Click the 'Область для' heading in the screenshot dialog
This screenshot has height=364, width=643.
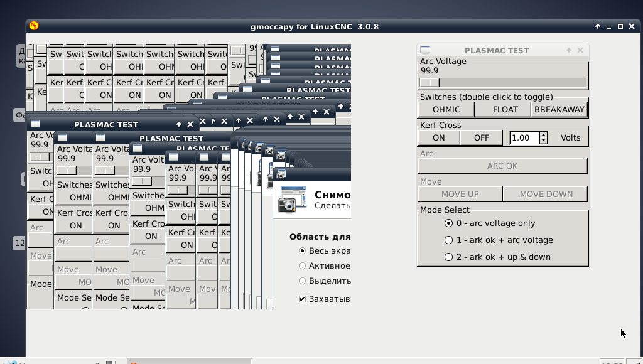click(320, 237)
